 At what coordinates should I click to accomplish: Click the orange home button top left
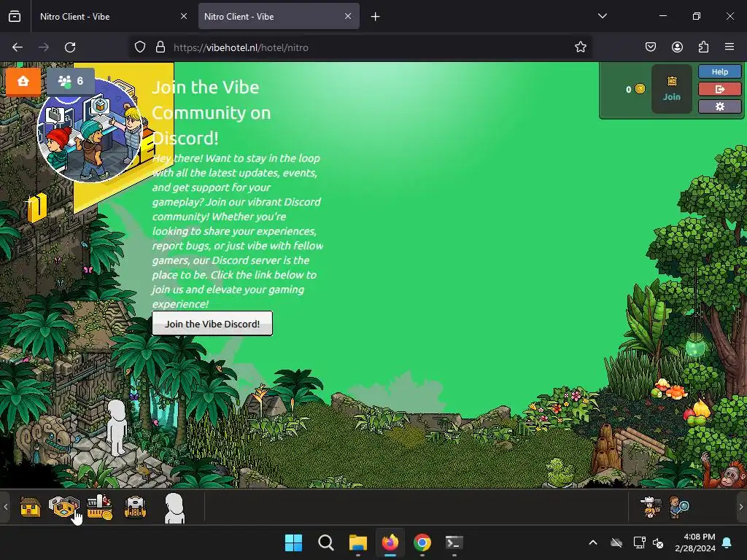(23, 82)
